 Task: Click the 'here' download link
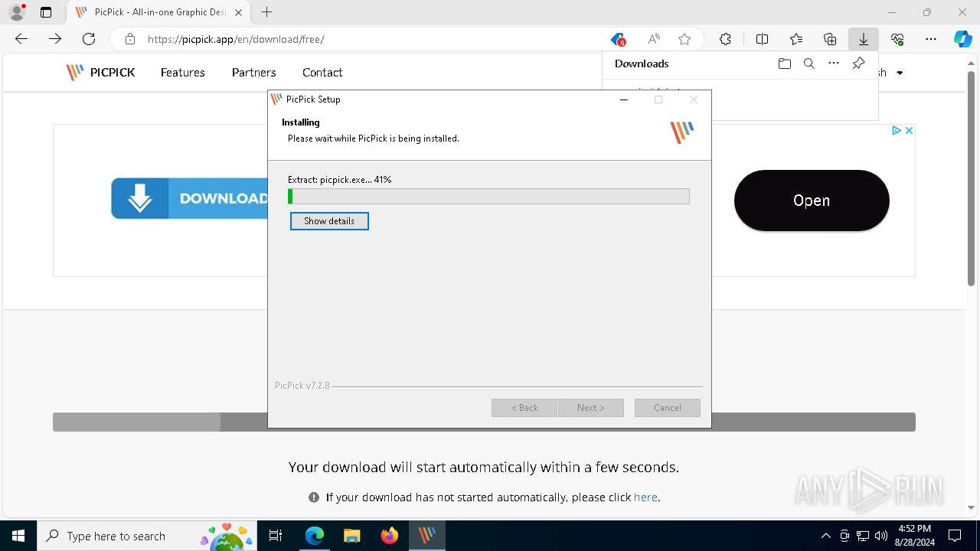645,497
